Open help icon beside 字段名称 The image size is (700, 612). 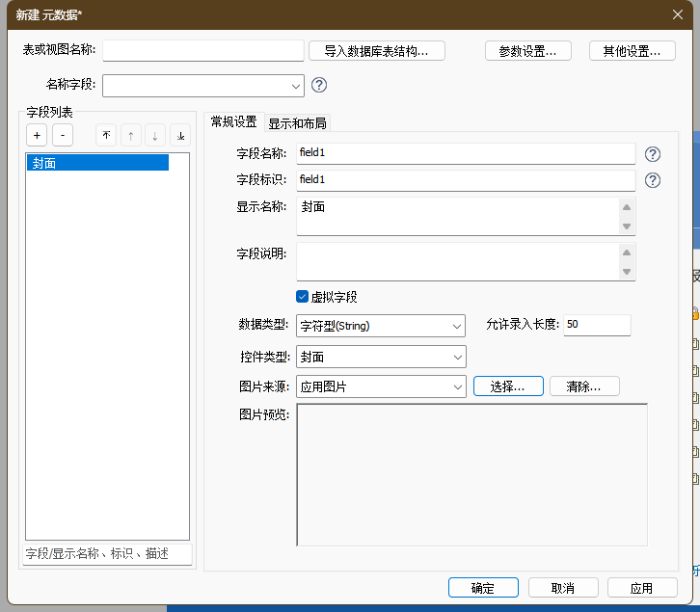pyautogui.click(x=653, y=154)
